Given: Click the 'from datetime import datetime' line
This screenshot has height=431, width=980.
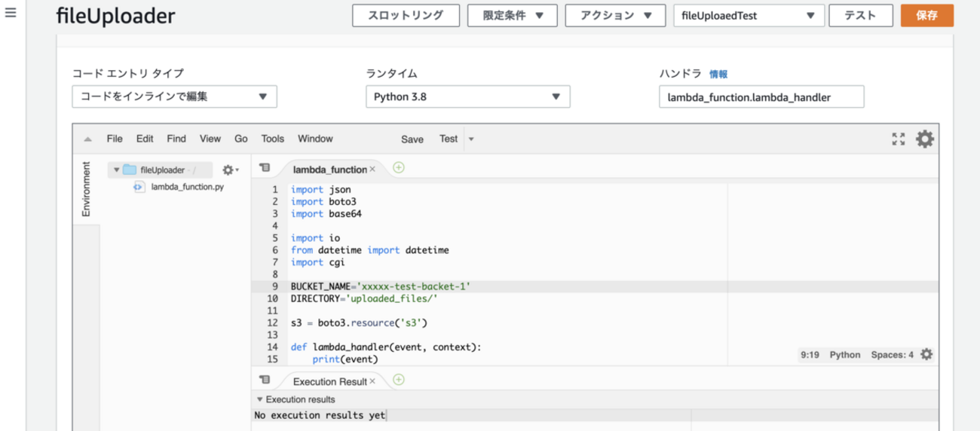Looking at the screenshot, I should click(370, 250).
